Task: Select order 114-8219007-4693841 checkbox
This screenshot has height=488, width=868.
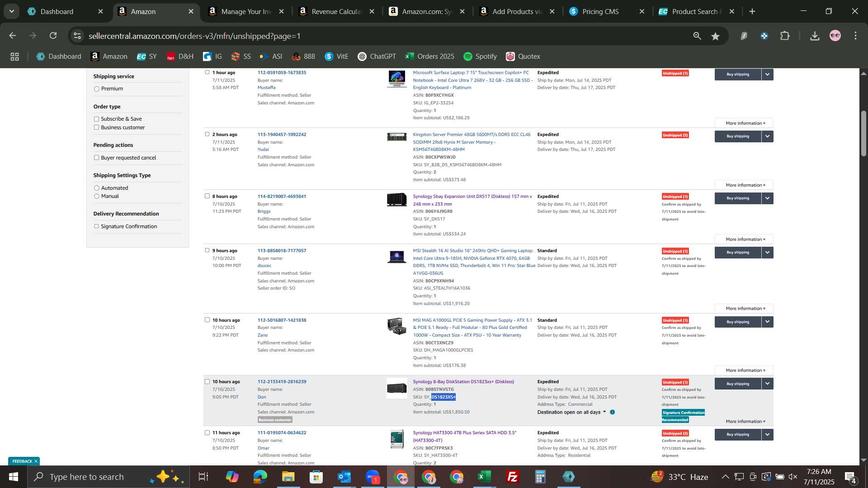Action: tap(207, 196)
